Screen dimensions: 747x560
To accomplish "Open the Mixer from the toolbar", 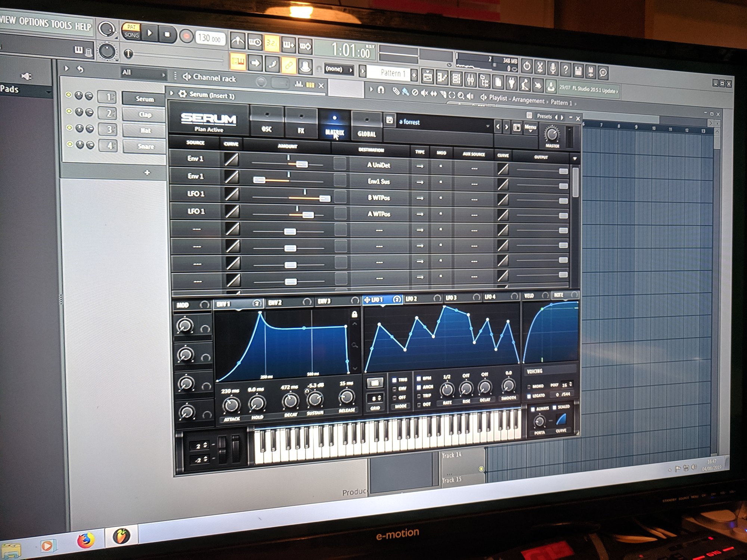I will pos(470,79).
